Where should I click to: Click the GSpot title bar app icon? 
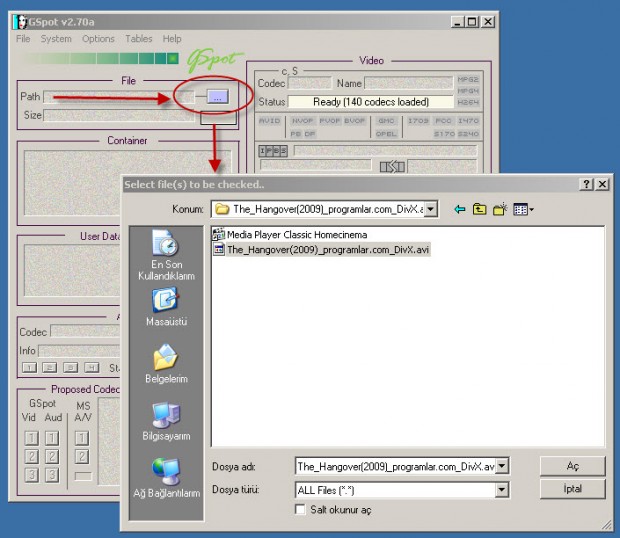click(x=20, y=22)
